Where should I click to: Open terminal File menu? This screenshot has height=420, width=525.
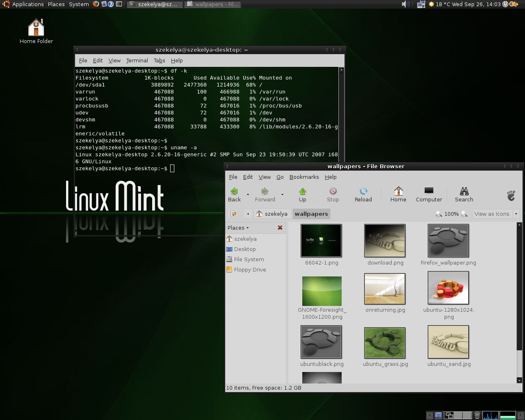pos(83,60)
